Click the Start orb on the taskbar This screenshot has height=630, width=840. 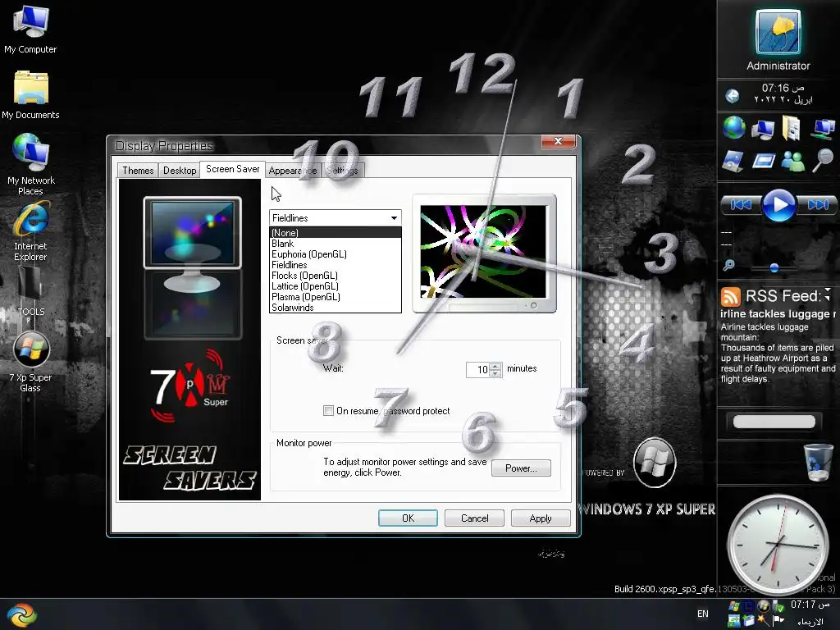[x=22, y=614]
